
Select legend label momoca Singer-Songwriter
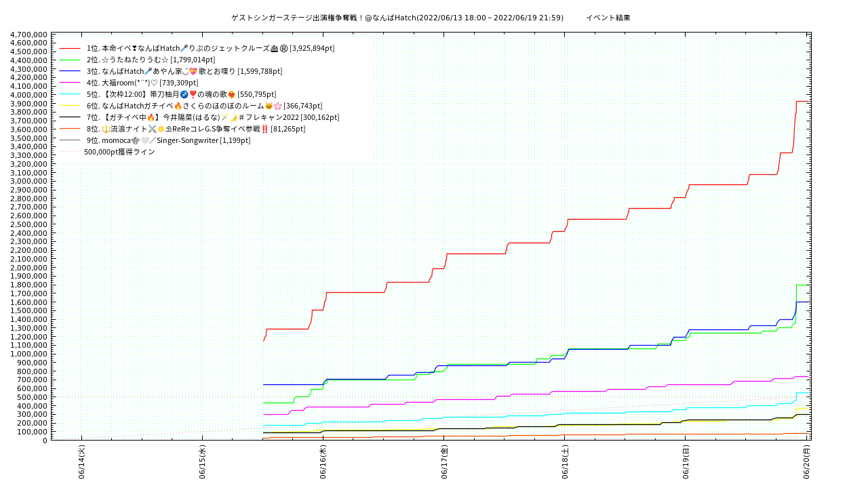(x=168, y=140)
